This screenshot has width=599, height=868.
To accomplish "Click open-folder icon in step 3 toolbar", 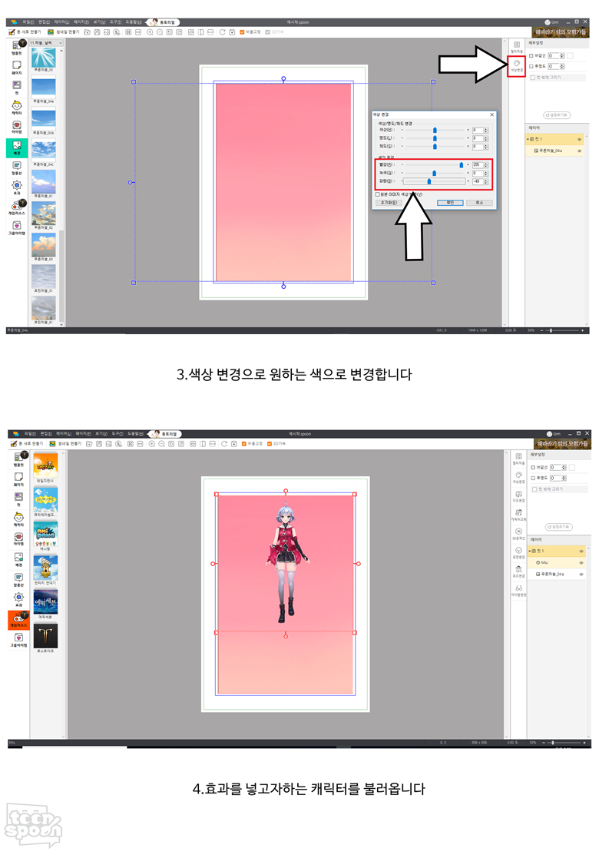I will (x=87, y=32).
